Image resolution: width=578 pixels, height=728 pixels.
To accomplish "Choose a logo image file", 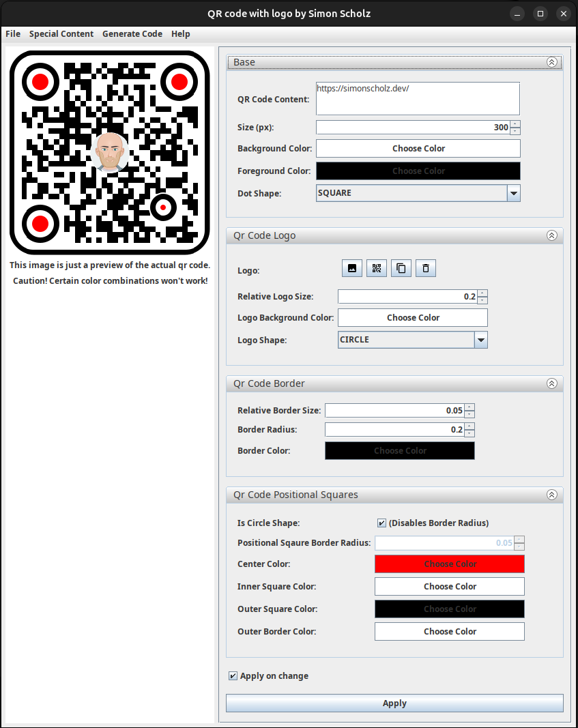I will click(x=352, y=268).
